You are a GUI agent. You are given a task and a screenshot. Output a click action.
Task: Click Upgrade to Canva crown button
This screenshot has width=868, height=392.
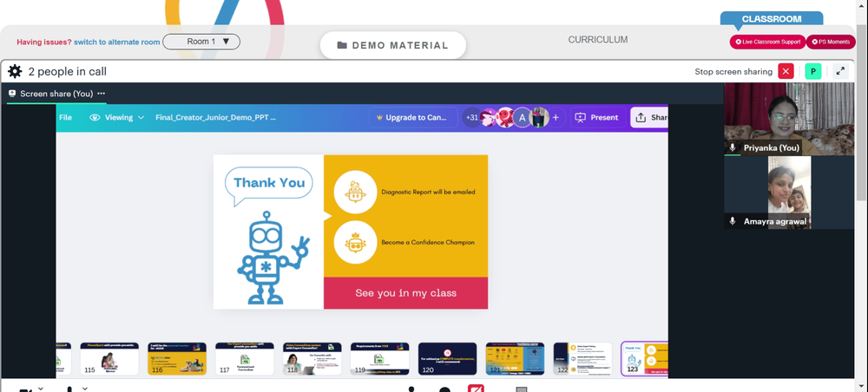point(413,117)
